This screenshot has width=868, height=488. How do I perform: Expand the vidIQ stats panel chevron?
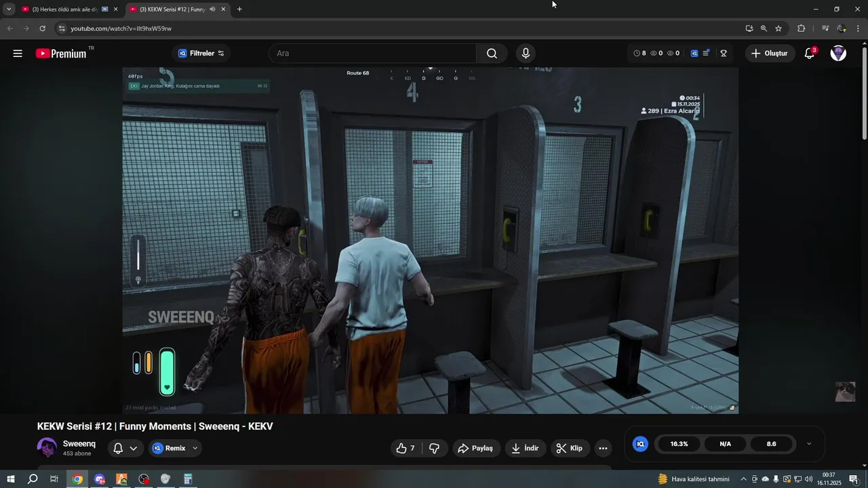click(x=808, y=444)
